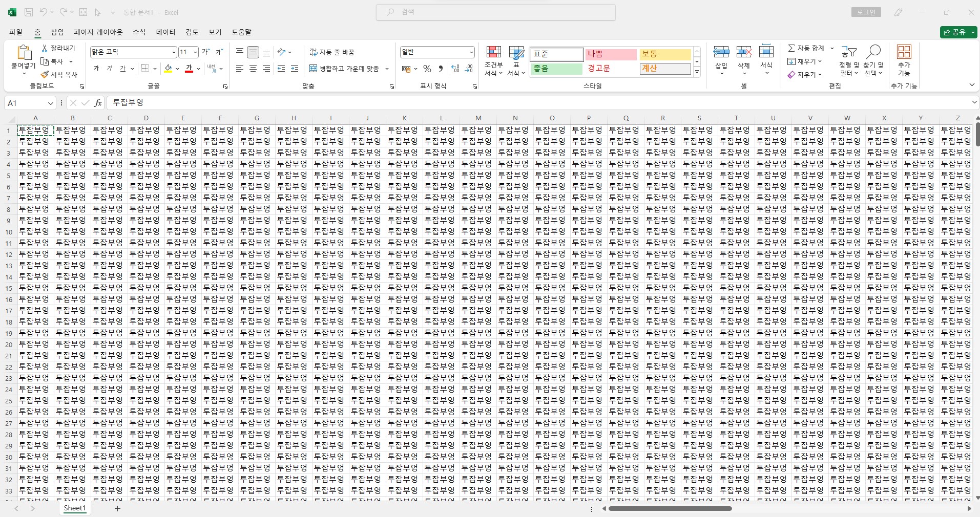Image resolution: width=980 pixels, height=517 pixels.
Task: Click Delete cells (삭제) icon
Action: pyautogui.click(x=744, y=52)
